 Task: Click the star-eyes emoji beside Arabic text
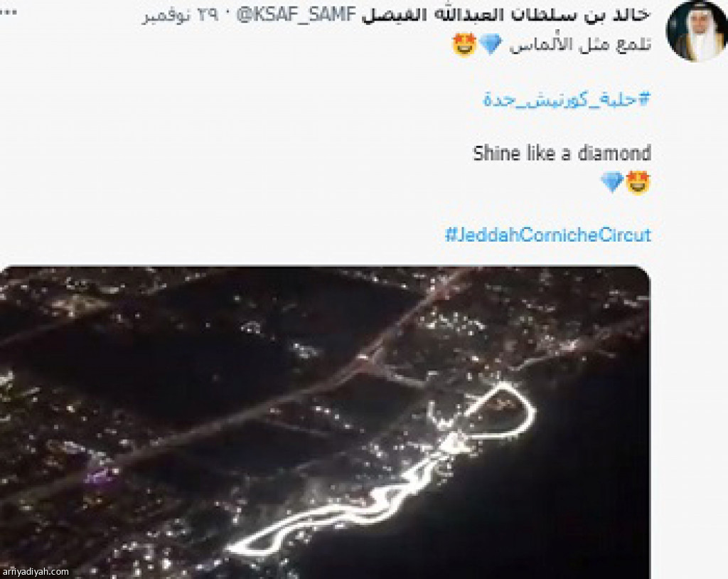tap(464, 44)
